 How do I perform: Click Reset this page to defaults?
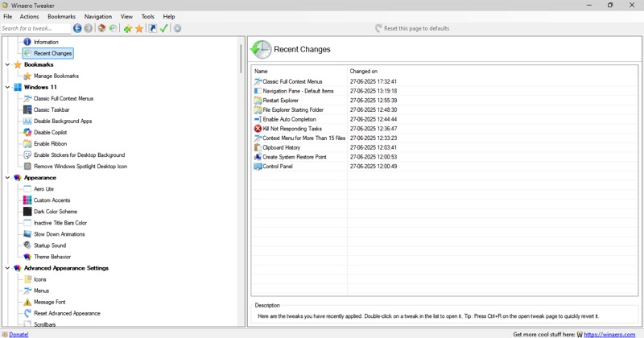(x=412, y=28)
